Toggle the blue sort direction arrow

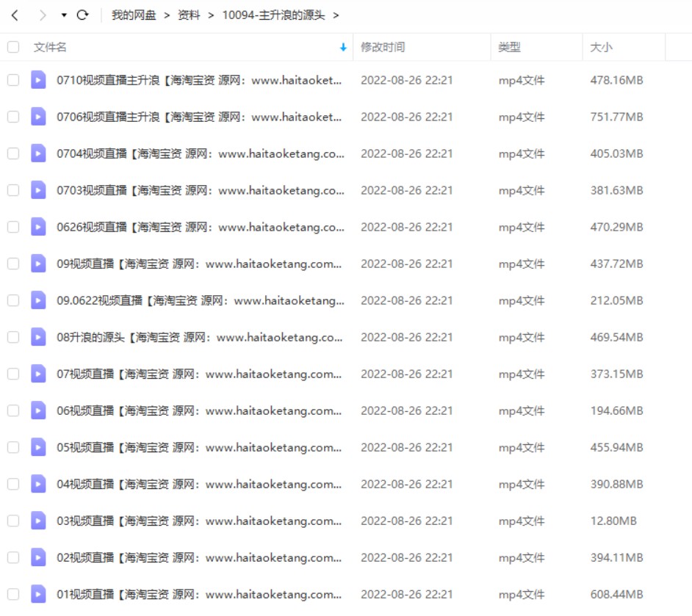343,47
